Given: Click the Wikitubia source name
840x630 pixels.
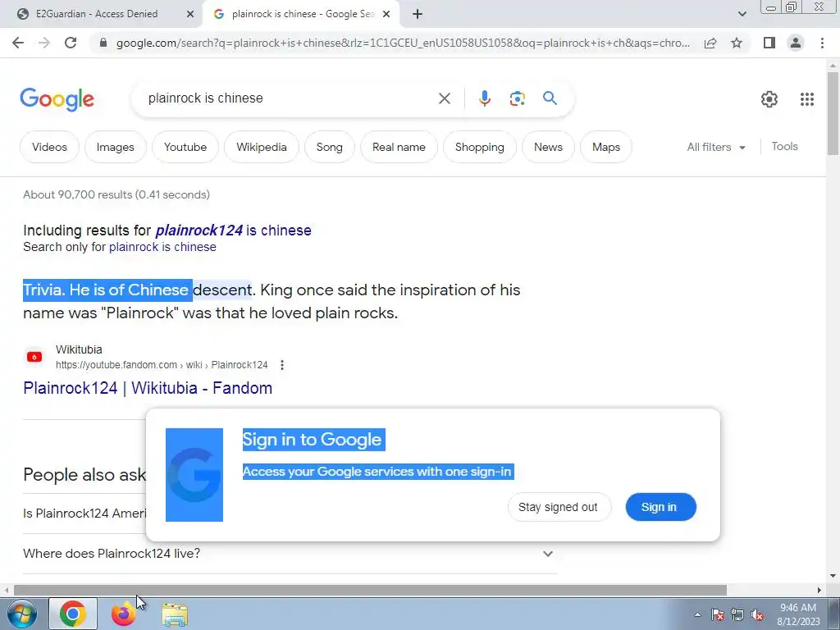Looking at the screenshot, I should 79,349.
